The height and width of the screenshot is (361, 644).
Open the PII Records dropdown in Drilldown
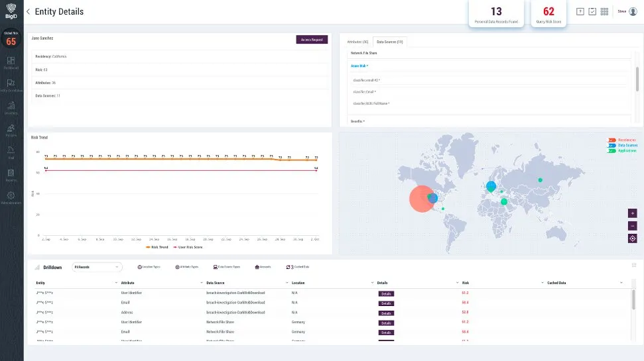pyautogui.click(x=97, y=267)
